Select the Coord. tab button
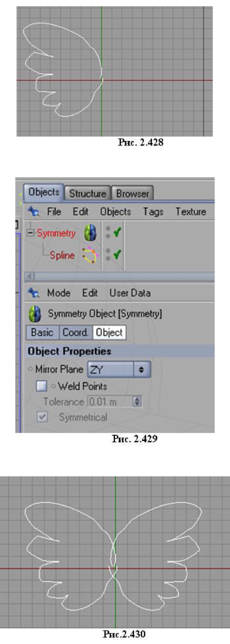This screenshot has height=644, width=230. pos(76,333)
